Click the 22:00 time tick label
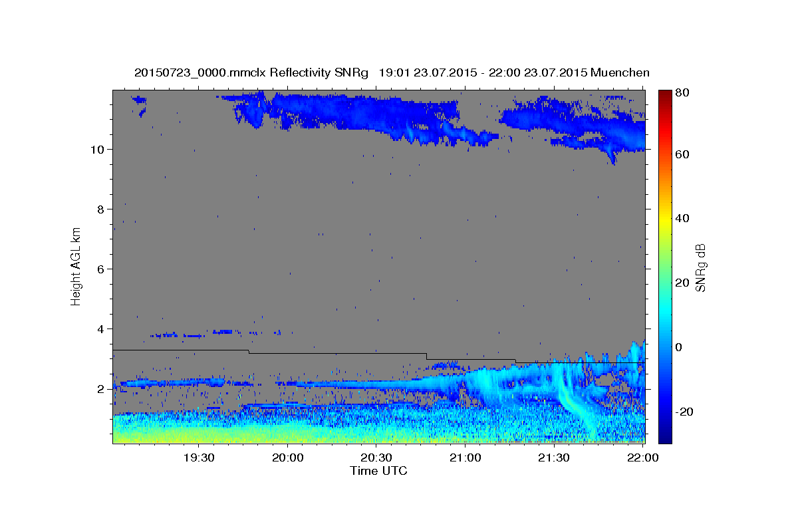The image size is (798, 532). [642, 458]
